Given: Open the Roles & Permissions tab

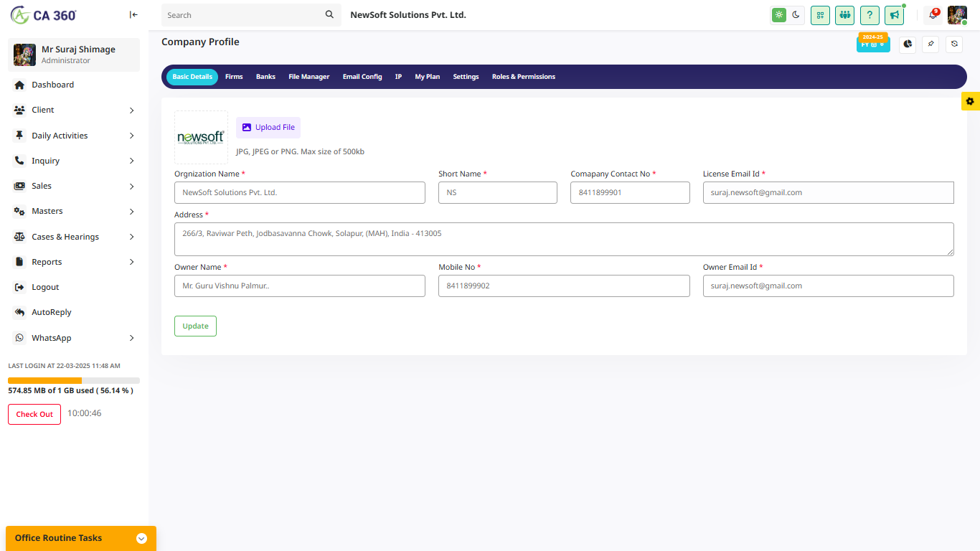Looking at the screenshot, I should coord(524,77).
